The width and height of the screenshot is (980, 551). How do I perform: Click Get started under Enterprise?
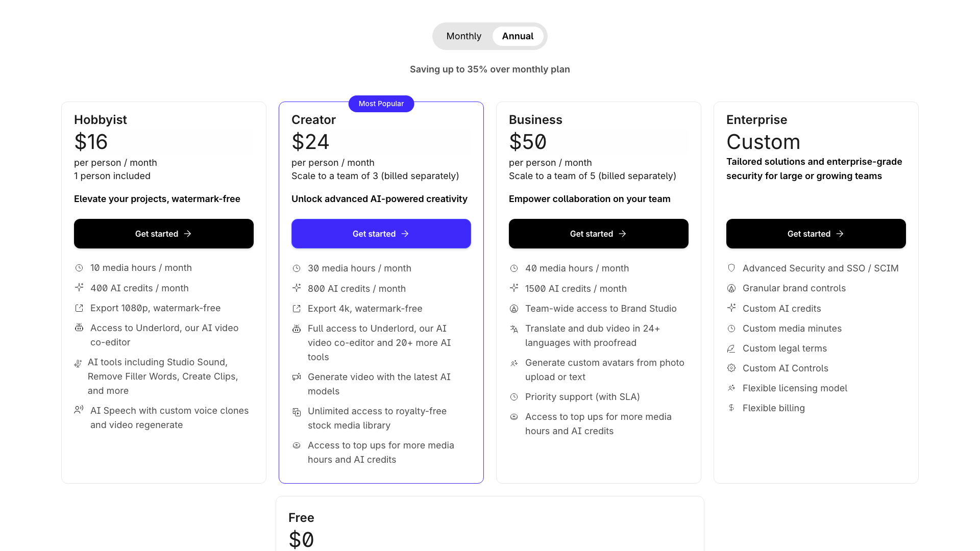(816, 234)
